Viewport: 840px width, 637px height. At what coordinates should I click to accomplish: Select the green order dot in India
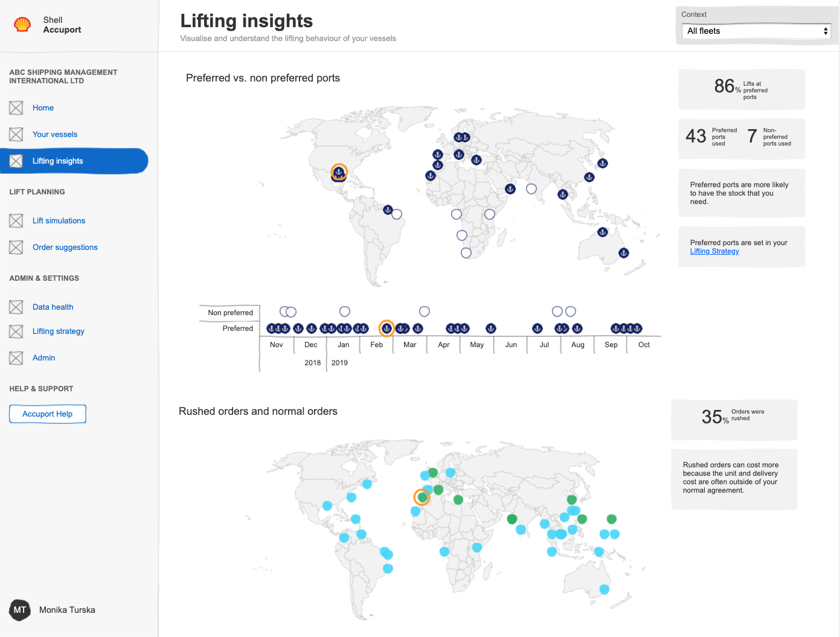[512, 519]
